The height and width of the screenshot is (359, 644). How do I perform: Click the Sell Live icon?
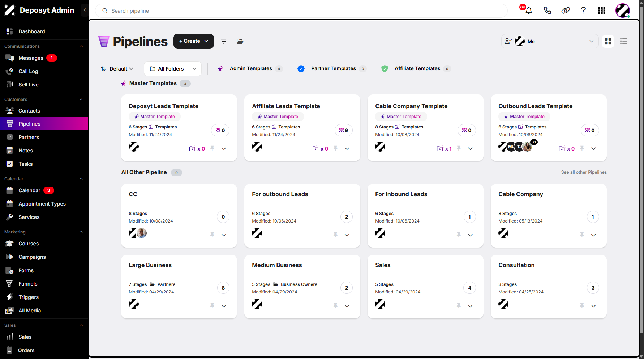[10, 85]
